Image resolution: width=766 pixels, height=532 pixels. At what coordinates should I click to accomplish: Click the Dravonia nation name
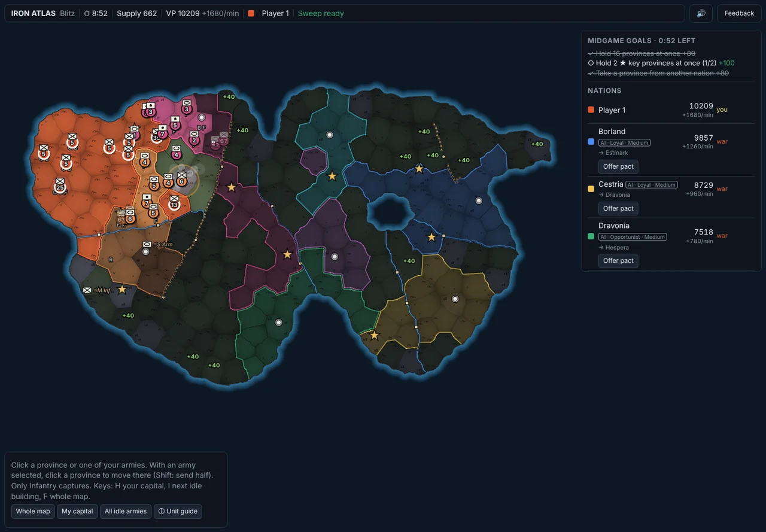pos(614,226)
